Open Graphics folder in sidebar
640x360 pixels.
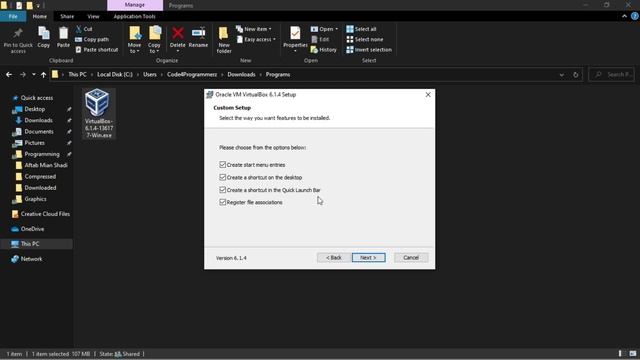[36, 199]
